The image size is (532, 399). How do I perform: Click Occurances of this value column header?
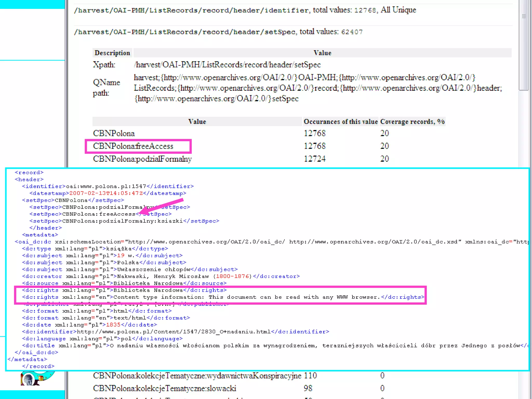pos(341,122)
